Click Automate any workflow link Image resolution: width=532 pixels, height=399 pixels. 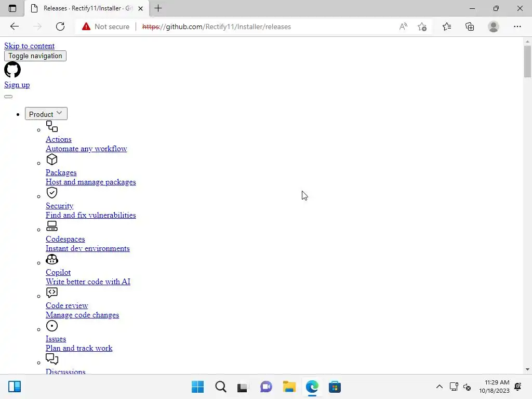(x=86, y=149)
